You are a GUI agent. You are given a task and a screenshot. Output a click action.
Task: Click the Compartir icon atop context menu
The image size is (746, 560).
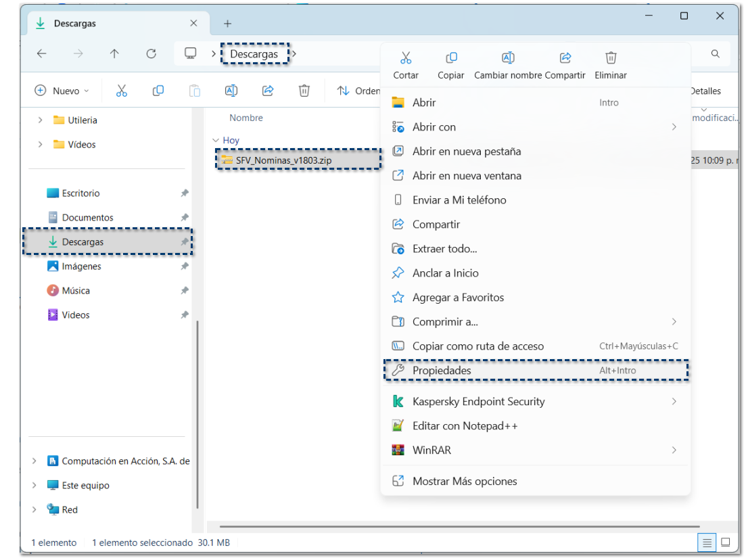click(565, 58)
